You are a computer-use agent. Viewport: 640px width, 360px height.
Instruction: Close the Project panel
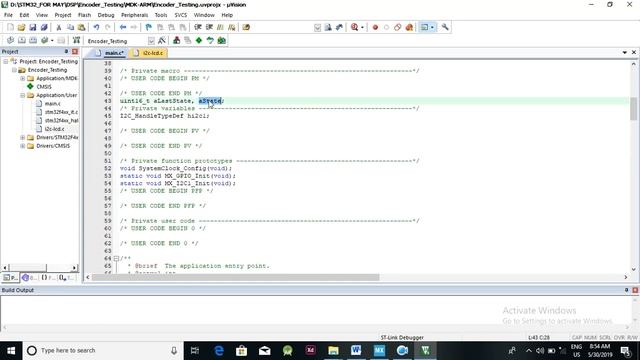[x=75, y=51]
